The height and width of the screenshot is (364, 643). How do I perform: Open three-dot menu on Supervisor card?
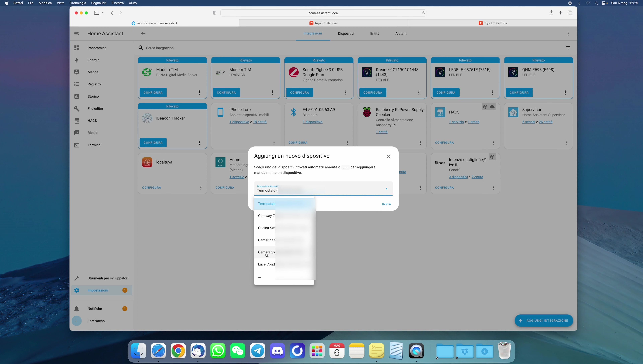pos(567,143)
